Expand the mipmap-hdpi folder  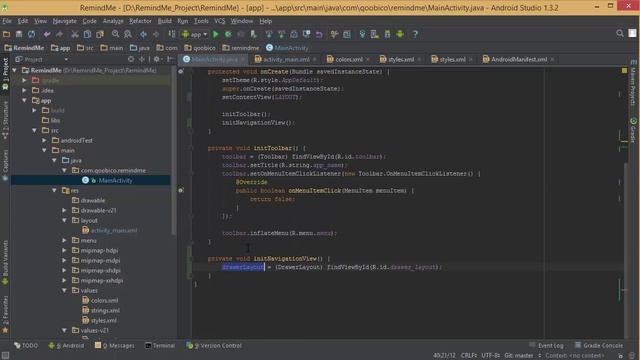pyautogui.click(x=64, y=250)
